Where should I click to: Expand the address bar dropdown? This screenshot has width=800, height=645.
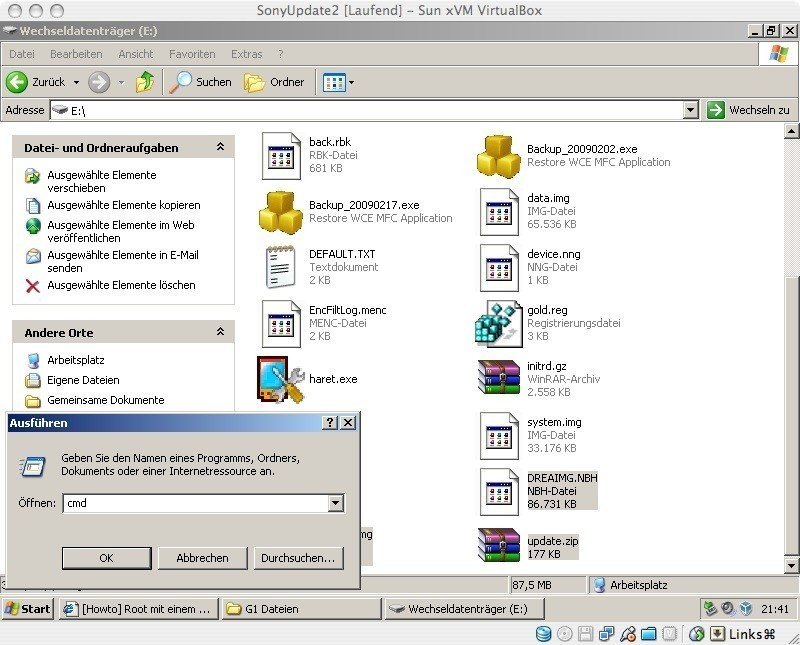click(x=690, y=110)
